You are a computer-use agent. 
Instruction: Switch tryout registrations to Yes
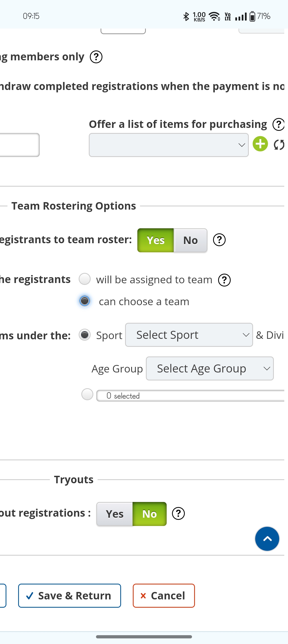115,514
